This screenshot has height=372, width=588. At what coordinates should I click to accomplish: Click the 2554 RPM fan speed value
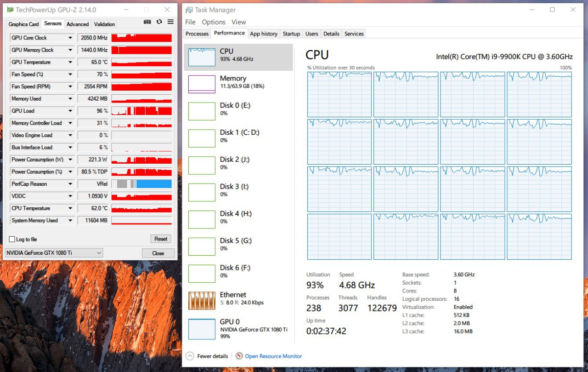tap(94, 86)
